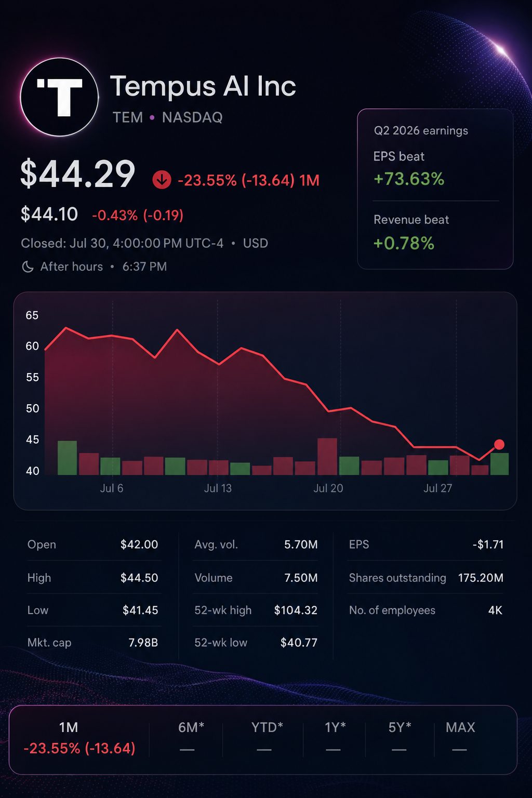Click the Jul 20 date label on chart
532x798 pixels.
(328, 488)
